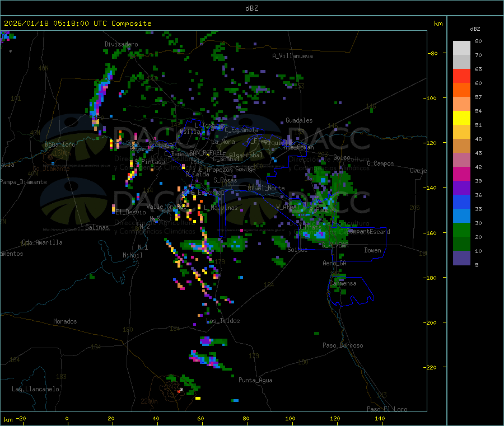Click the light blue 30–35 dBZ legend swatch
The image size is (504, 426).
461,216
